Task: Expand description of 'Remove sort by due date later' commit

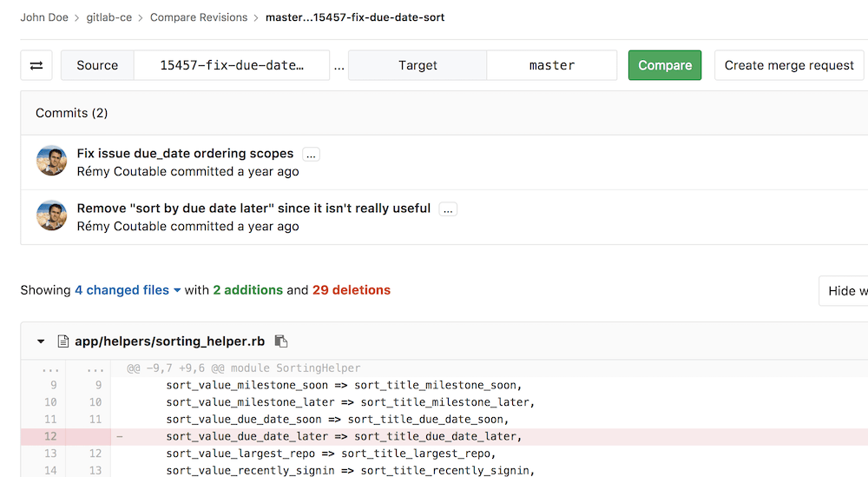Action: [448, 209]
